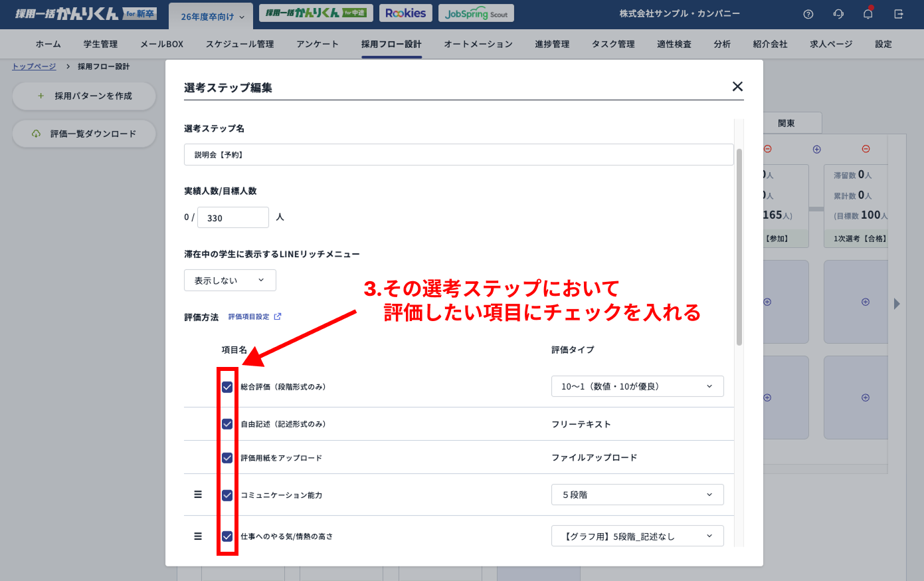This screenshot has height=581, width=924.
Task: Open the 5段階 dropdown for コミュニケーション能力
Action: (x=637, y=495)
